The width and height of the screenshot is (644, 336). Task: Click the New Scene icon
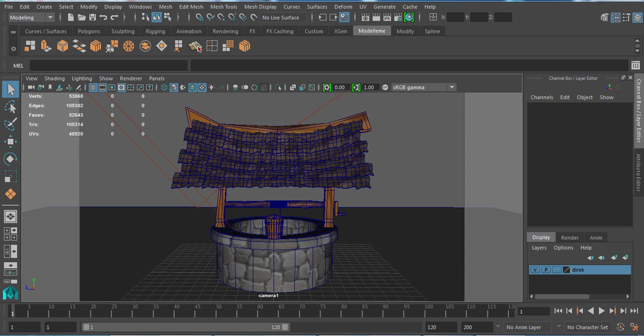click(x=70, y=17)
